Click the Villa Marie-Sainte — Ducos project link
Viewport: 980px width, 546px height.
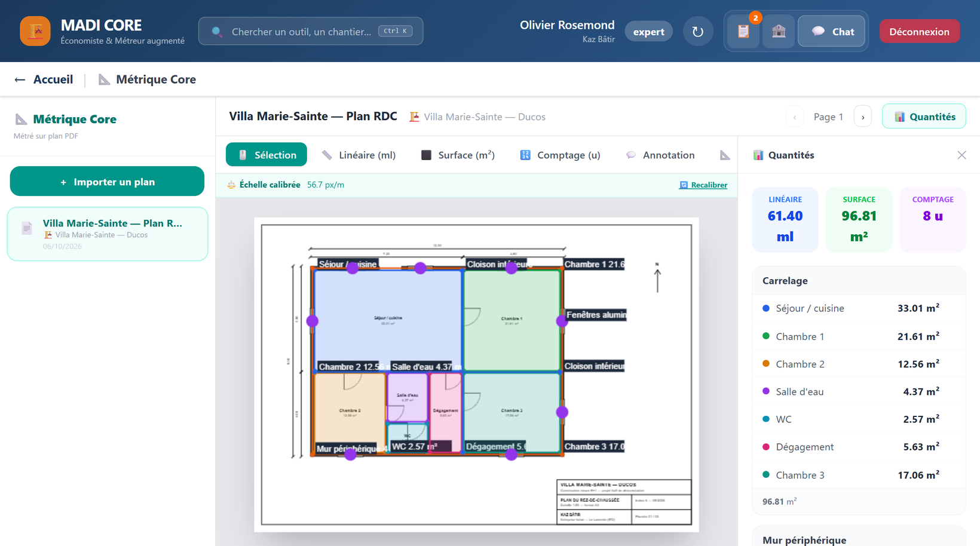coord(477,117)
